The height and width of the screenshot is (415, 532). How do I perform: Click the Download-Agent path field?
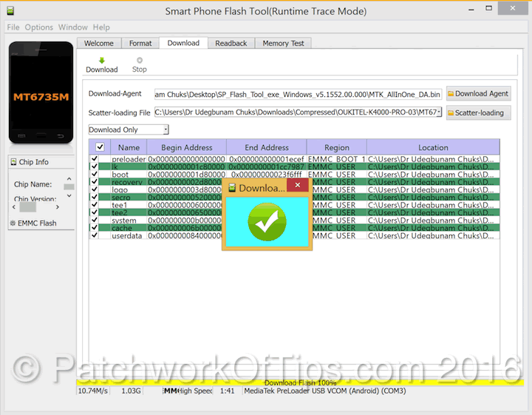pos(298,95)
